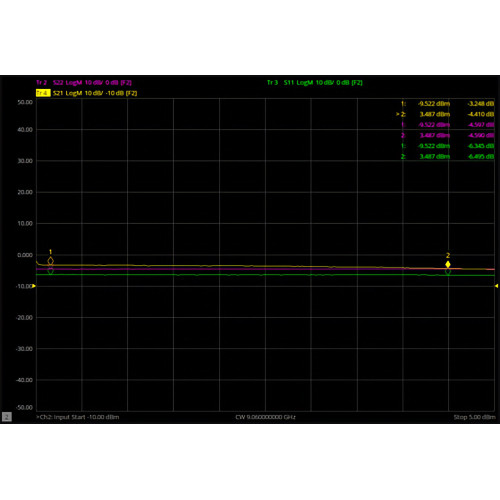Click the 0.000 Y-axis label

pos(25,255)
